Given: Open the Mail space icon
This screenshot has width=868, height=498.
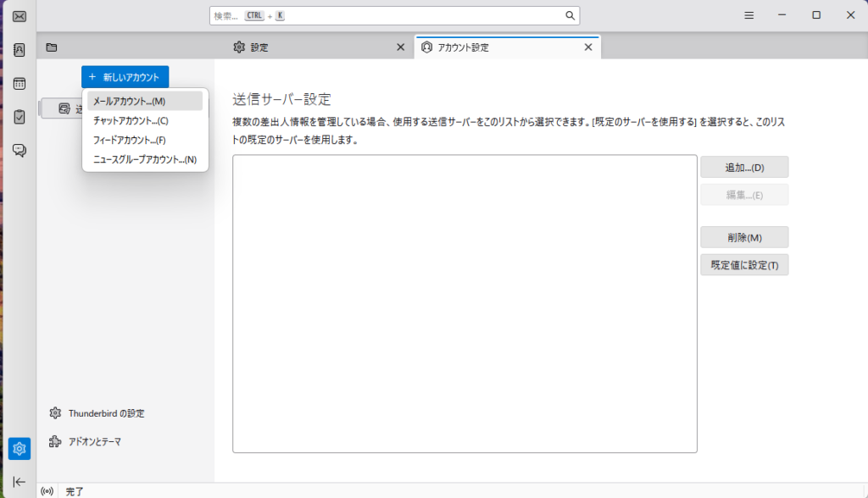Looking at the screenshot, I should (19, 16).
